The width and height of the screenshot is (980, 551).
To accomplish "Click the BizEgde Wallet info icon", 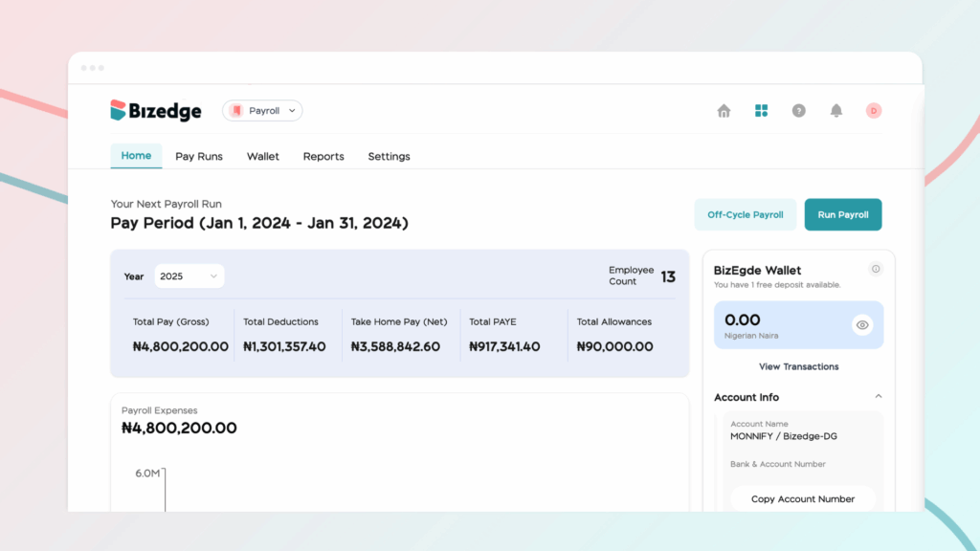I will click(x=875, y=270).
